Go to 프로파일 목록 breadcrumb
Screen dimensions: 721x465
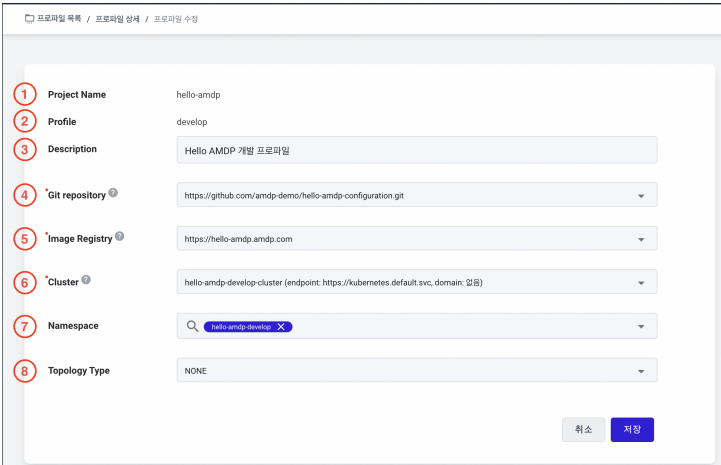pyautogui.click(x=59, y=18)
